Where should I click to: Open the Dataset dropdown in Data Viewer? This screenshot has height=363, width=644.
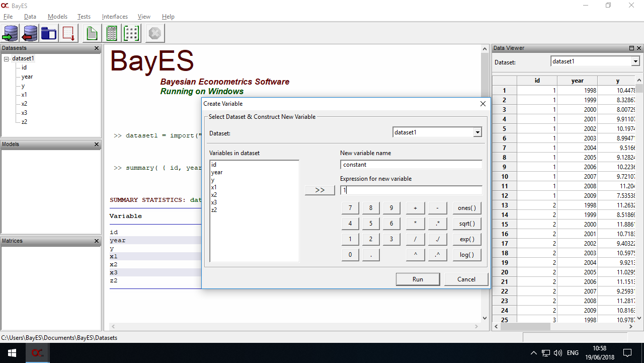pos(635,61)
